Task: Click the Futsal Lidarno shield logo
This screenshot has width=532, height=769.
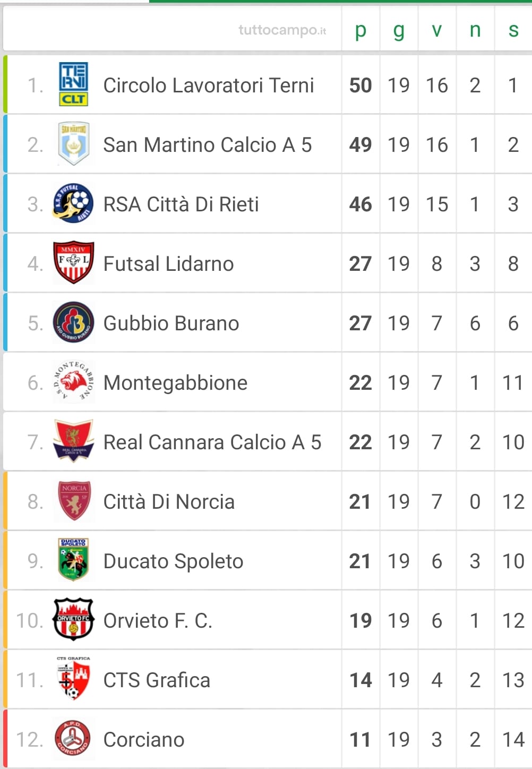Action: (x=73, y=263)
